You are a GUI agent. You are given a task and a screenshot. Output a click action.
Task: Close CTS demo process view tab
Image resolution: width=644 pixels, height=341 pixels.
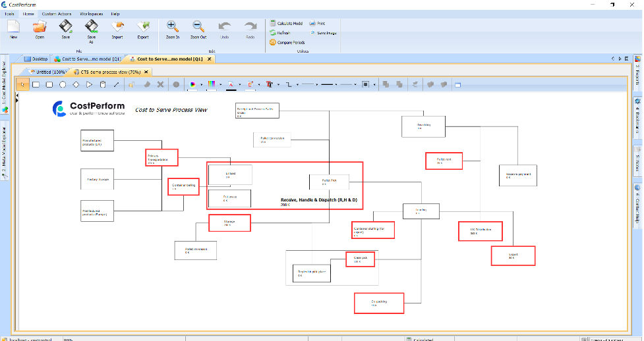(146, 72)
